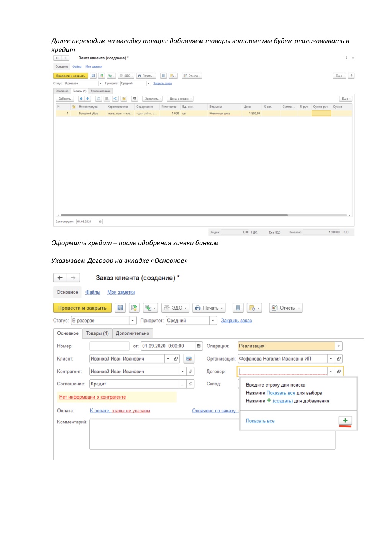Image resolution: width=392 pixels, height=555 pixels.
Task: Click the save diskette icon in the larger form
Action: 120,308
